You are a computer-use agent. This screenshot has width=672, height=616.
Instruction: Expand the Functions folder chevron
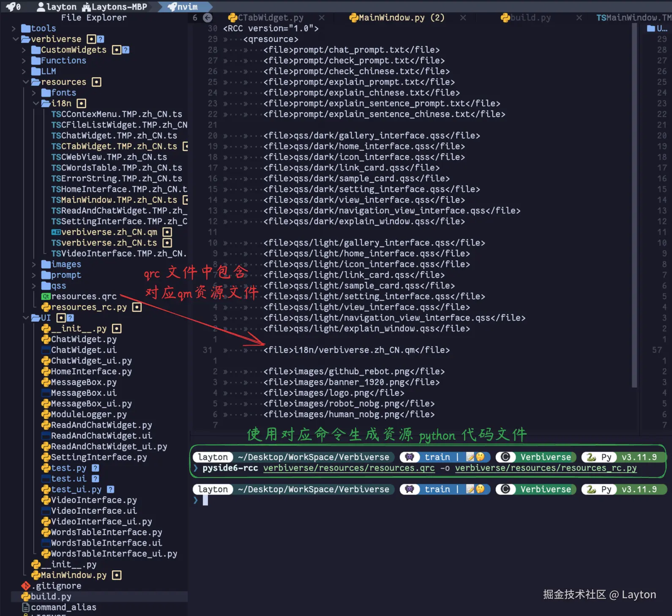[24, 60]
